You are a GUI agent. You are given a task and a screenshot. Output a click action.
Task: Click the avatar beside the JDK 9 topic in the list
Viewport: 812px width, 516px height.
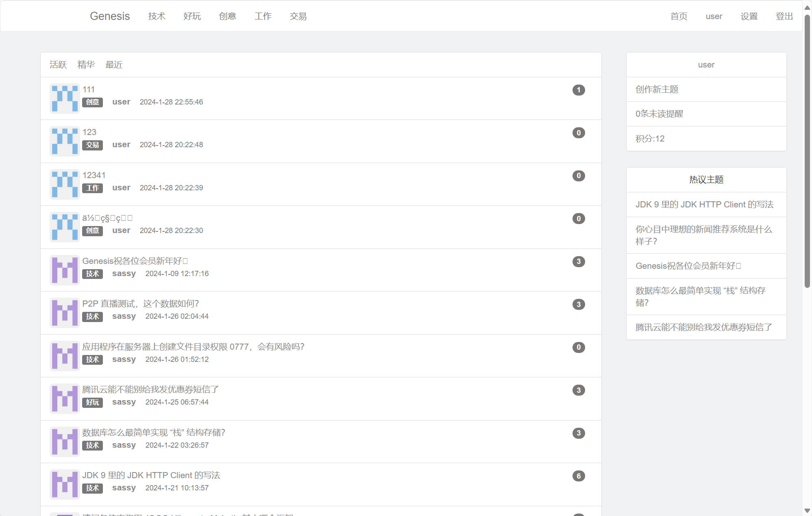click(65, 484)
